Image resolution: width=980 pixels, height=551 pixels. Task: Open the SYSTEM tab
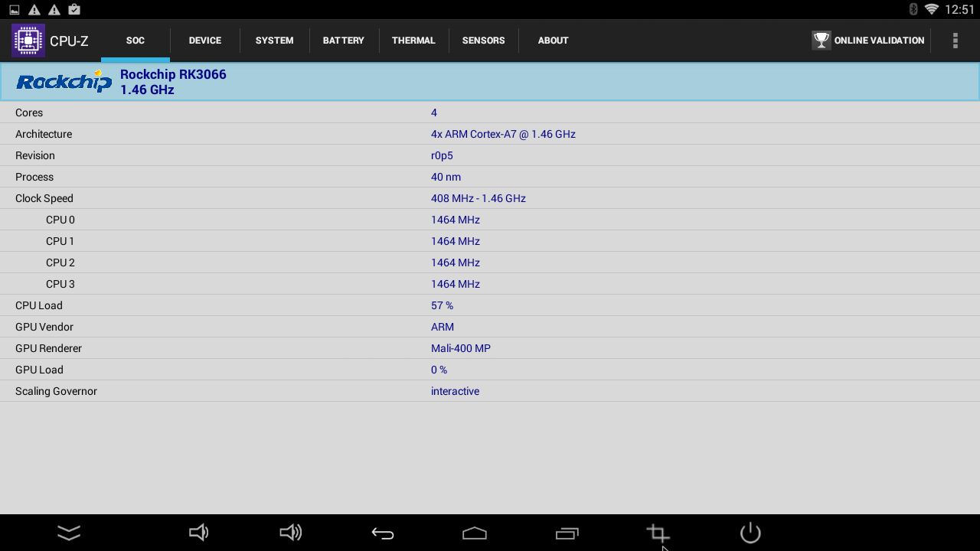coord(275,41)
